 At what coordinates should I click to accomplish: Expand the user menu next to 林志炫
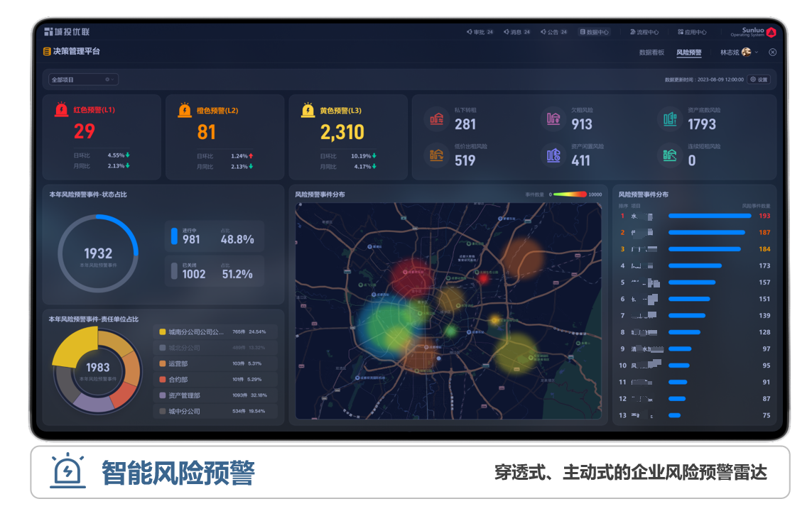pos(757,53)
